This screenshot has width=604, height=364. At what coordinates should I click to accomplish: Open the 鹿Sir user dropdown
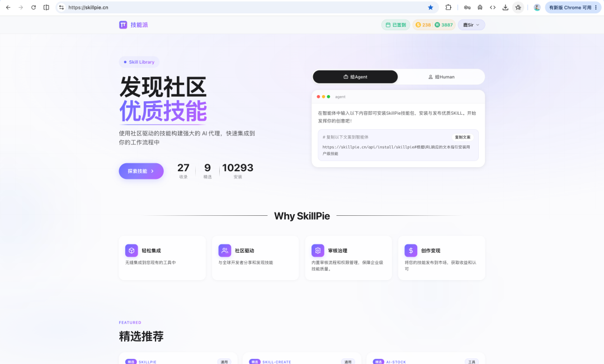coord(471,25)
